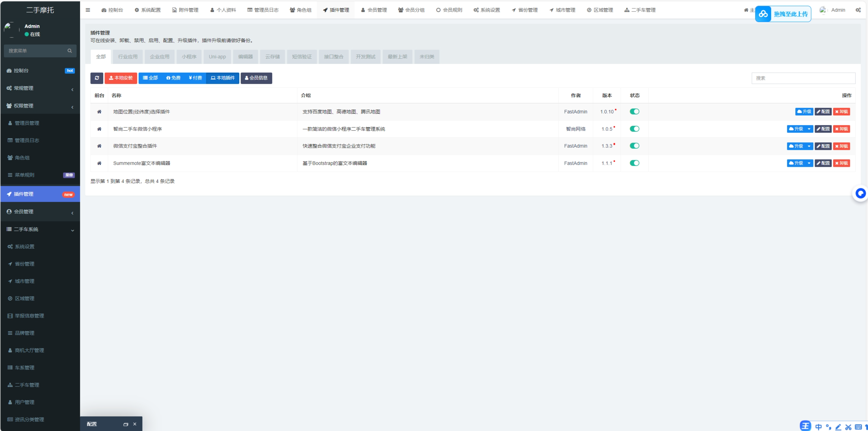The height and width of the screenshot is (431, 868).
Task: Click the Admin avatar in sidebar
Action: click(11, 30)
